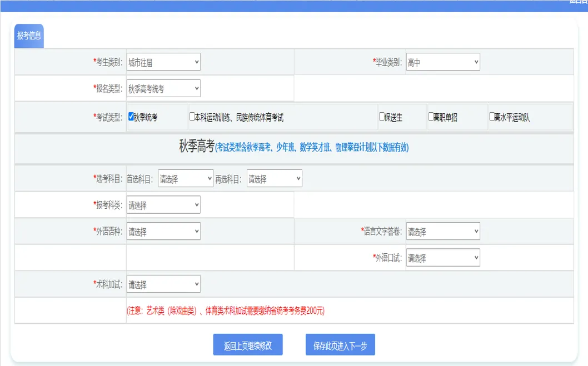Open the 术科加试 dropdown
The height and width of the screenshot is (366, 588).
tap(163, 284)
